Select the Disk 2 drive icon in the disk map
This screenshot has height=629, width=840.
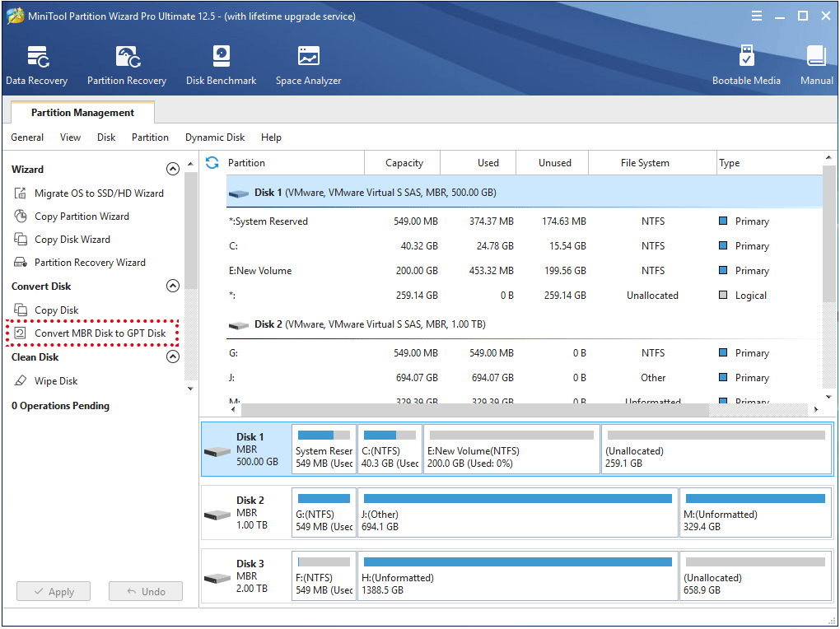point(217,515)
